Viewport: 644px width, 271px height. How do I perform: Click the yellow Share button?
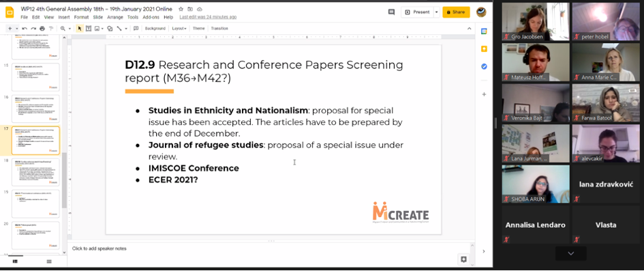[x=456, y=12]
